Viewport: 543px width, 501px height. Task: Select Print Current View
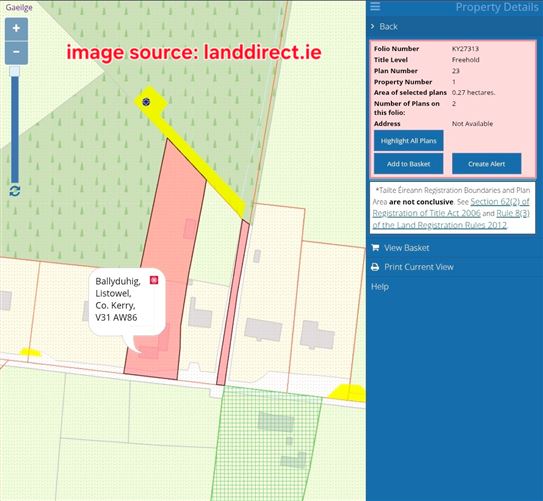[419, 267]
